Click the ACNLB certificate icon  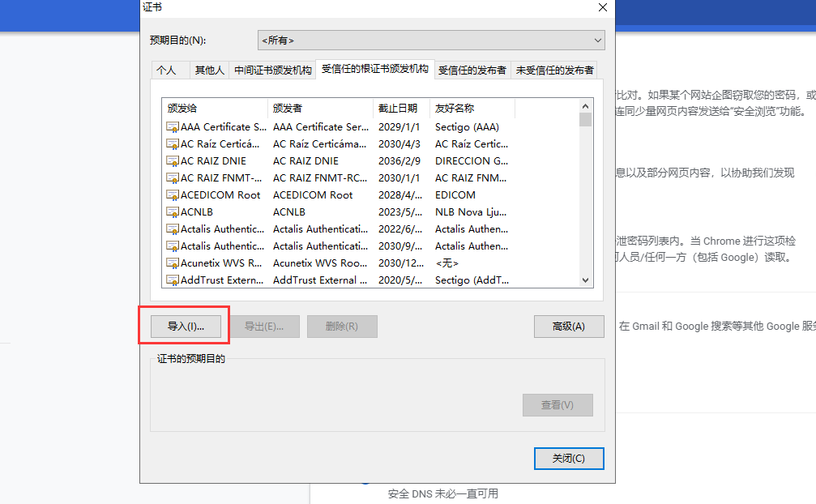(x=173, y=211)
